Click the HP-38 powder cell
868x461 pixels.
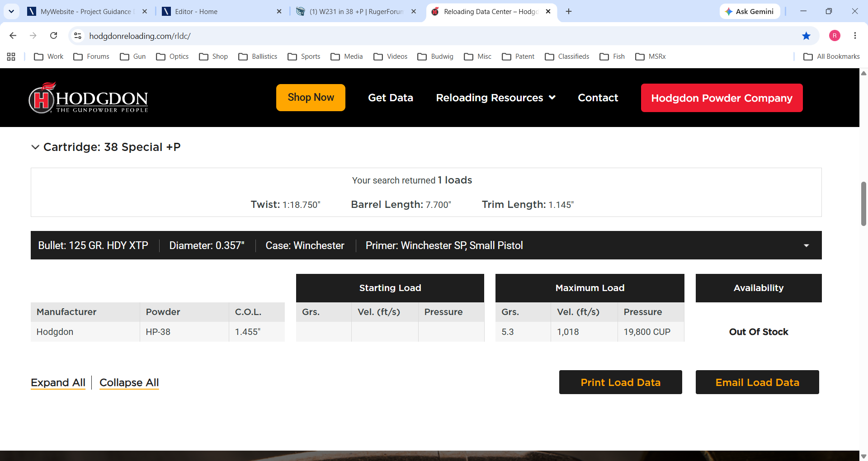click(184, 332)
